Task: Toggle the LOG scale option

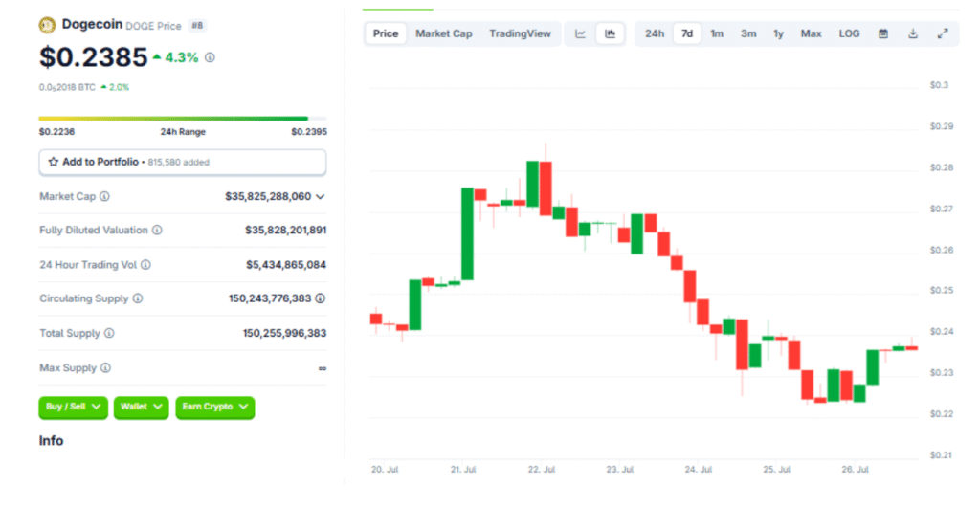Action: 849,33
